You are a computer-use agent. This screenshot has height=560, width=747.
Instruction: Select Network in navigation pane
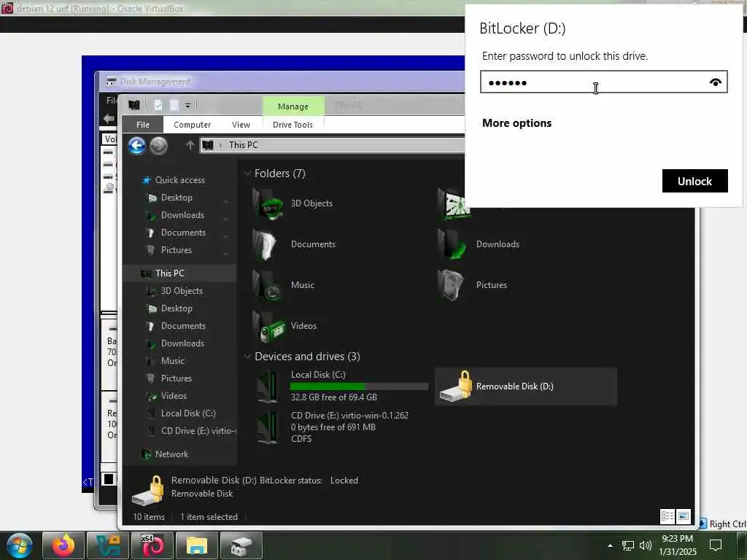[x=171, y=454]
